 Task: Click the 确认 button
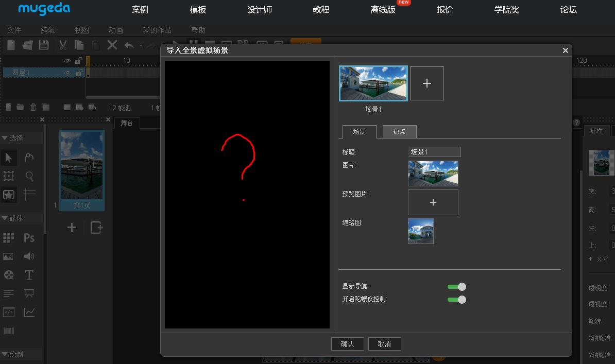point(348,344)
